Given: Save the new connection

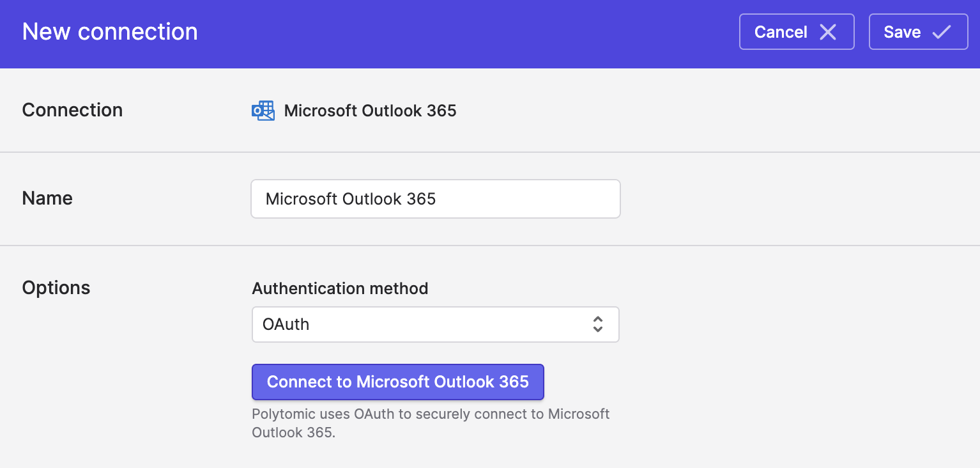Looking at the screenshot, I should tap(918, 32).
